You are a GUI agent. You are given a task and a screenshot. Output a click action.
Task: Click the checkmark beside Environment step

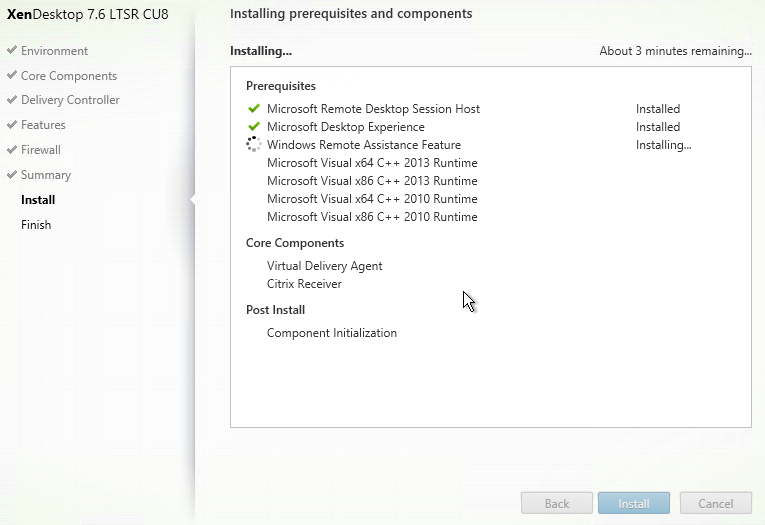[12, 51]
